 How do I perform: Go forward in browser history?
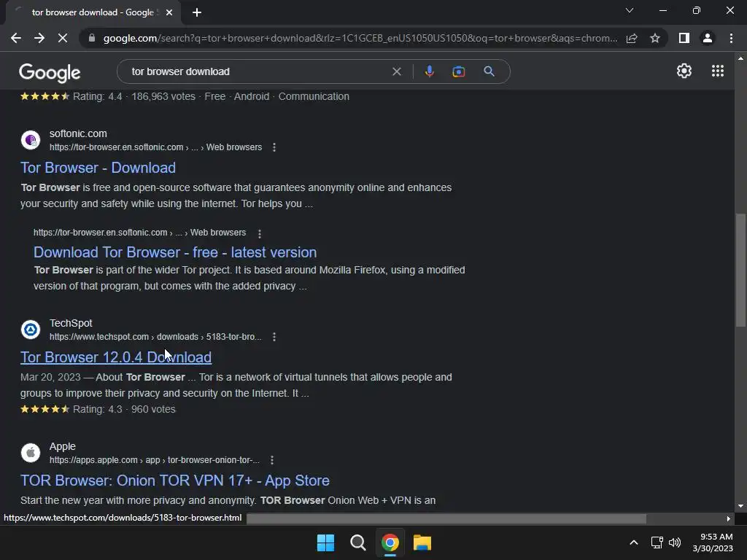39,38
